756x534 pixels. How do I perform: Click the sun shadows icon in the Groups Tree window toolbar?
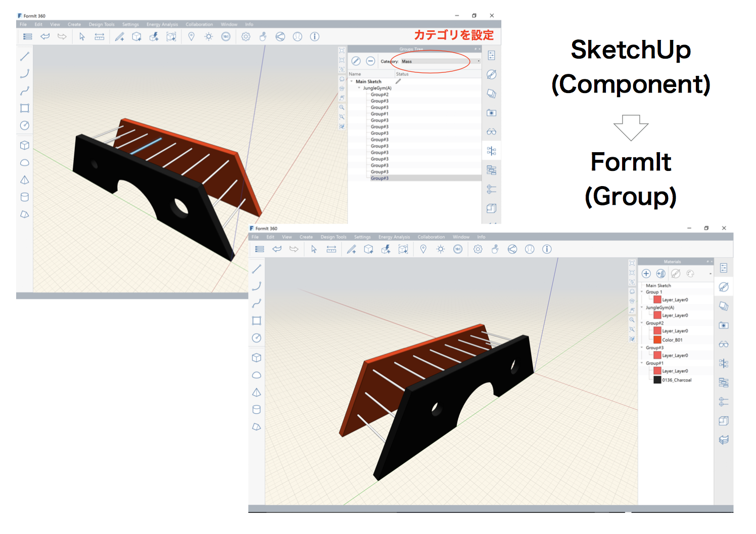[209, 36]
